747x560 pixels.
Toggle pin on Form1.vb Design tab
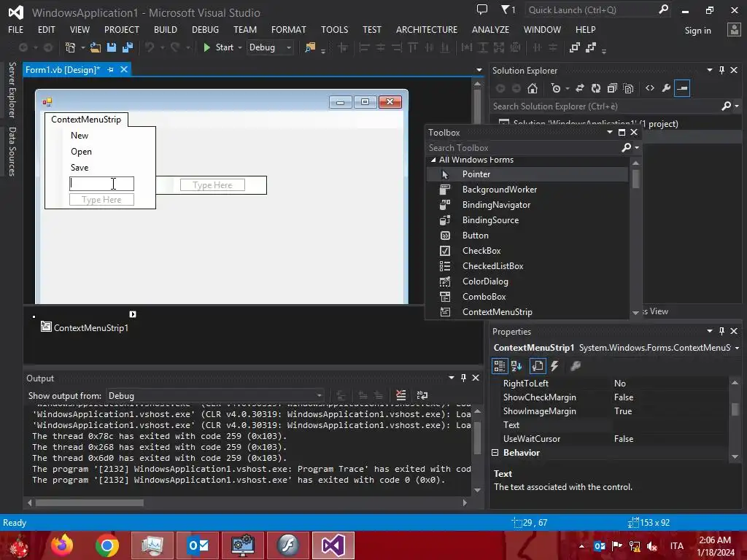click(111, 69)
